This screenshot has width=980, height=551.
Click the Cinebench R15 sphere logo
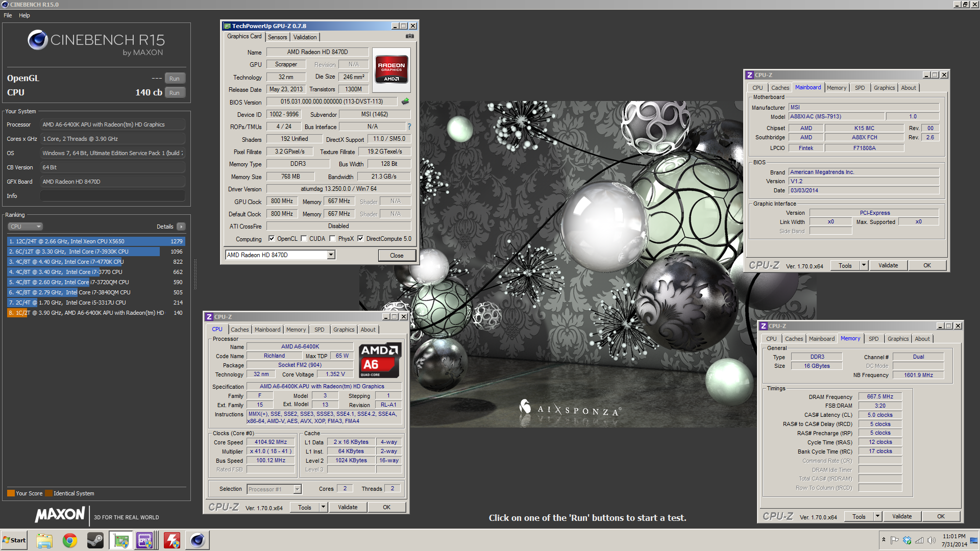pyautogui.click(x=38, y=40)
